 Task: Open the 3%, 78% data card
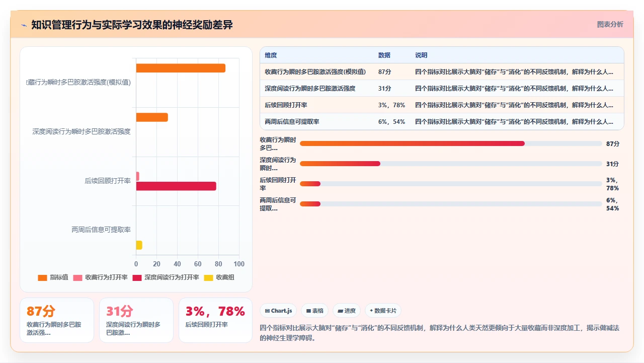click(215, 320)
